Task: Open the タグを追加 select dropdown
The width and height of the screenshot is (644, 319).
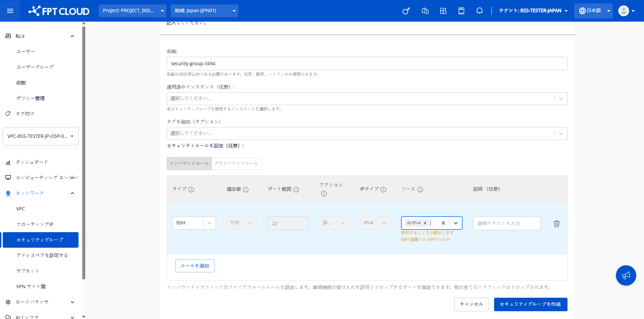Action: [367, 133]
